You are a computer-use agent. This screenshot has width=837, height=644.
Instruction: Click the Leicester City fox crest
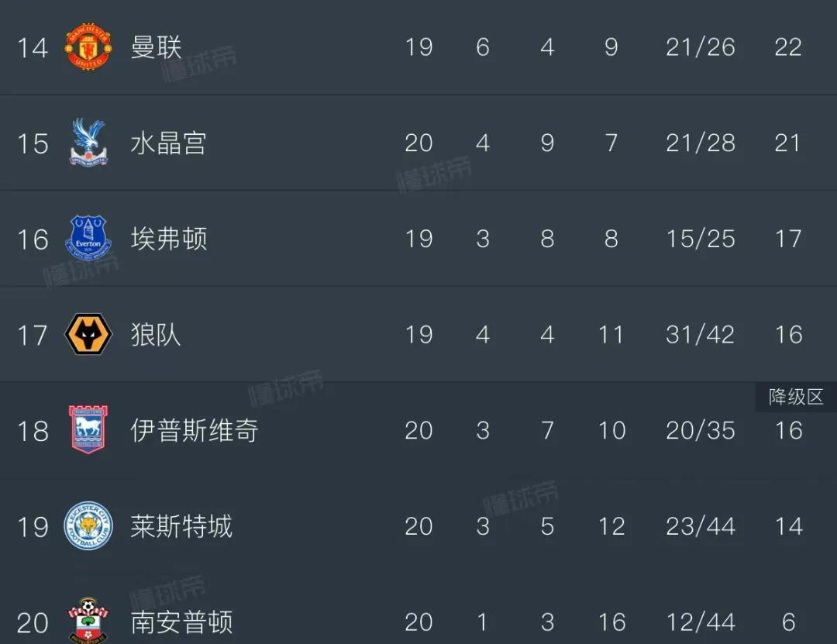(88, 527)
